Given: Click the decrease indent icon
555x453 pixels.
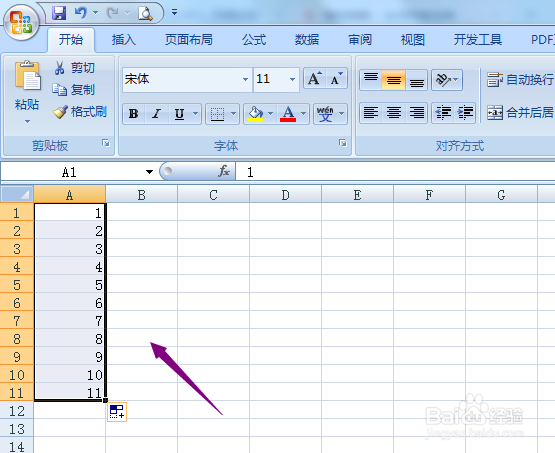Looking at the screenshot, I should [x=442, y=113].
